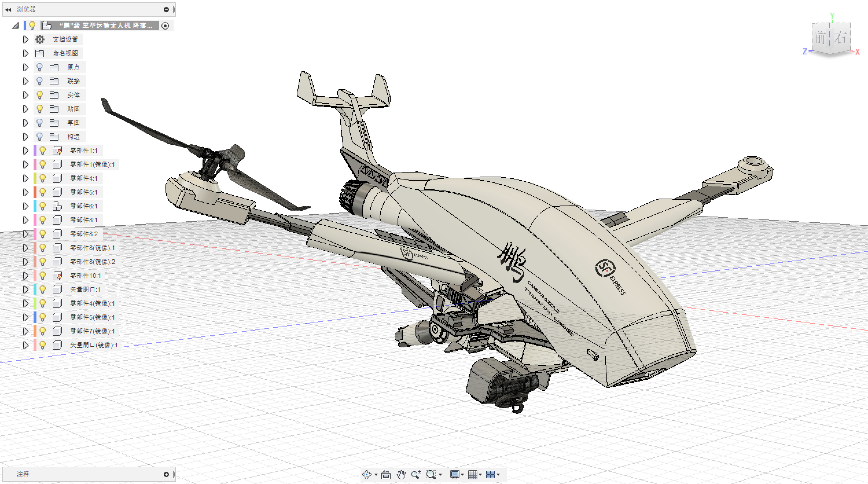Image resolution: width=868 pixels, height=484 pixels.
Task: Show the 草图 sketches folder lightbulb
Action: (39, 123)
